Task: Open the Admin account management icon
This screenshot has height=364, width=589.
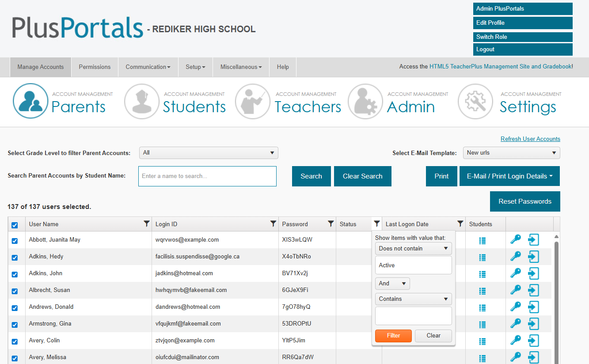Action: pos(365,101)
